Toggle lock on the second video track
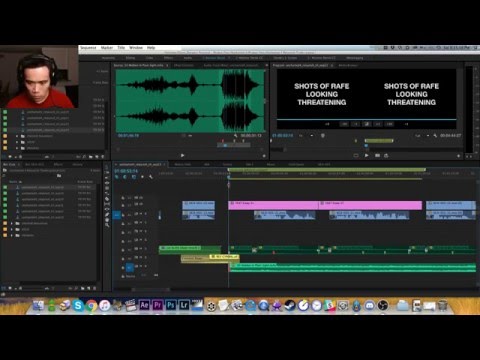This screenshot has width=480, height=360. [x=123, y=204]
